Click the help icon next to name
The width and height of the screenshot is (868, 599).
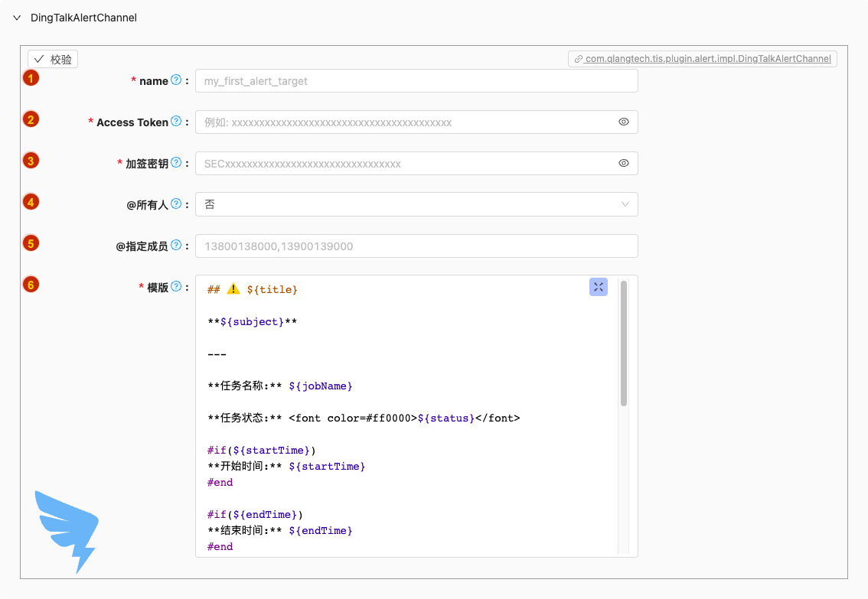[176, 80]
